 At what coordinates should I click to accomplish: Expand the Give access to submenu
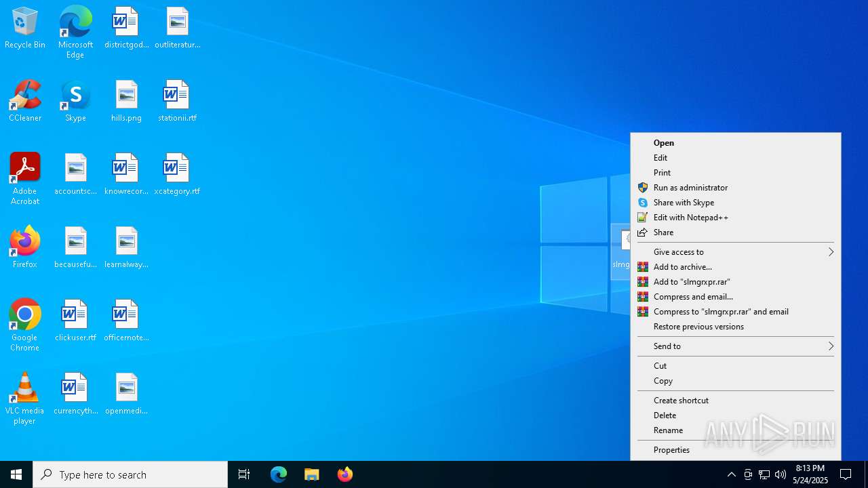click(736, 252)
